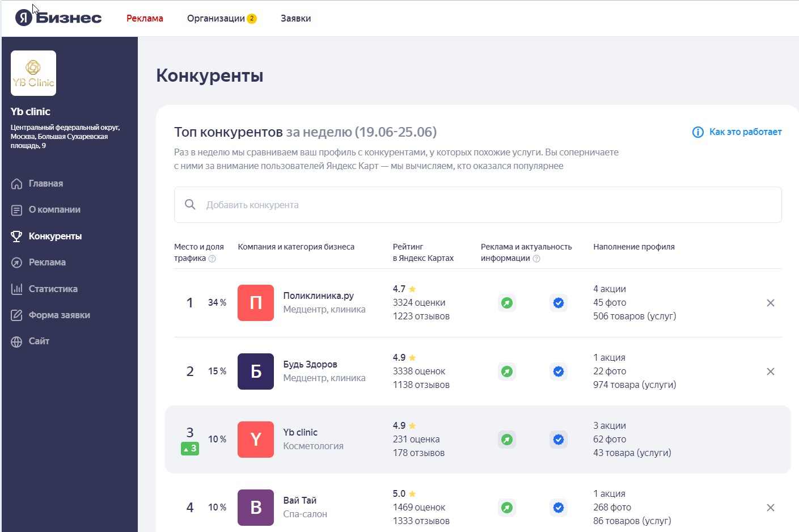Click the help icon next to Реклама и актуальность информации
This screenshot has width=799, height=532.
point(536,259)
